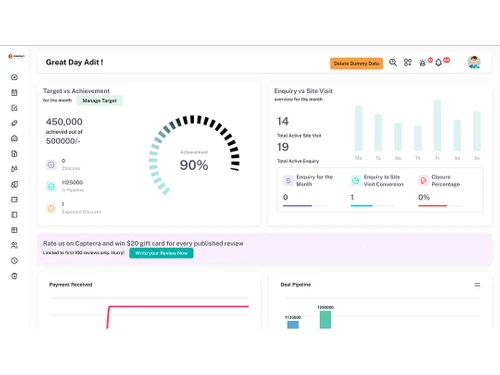Click the blue In Pipeline icon
Viewport: 500px width, 375px height.
[x=51, y=187]
